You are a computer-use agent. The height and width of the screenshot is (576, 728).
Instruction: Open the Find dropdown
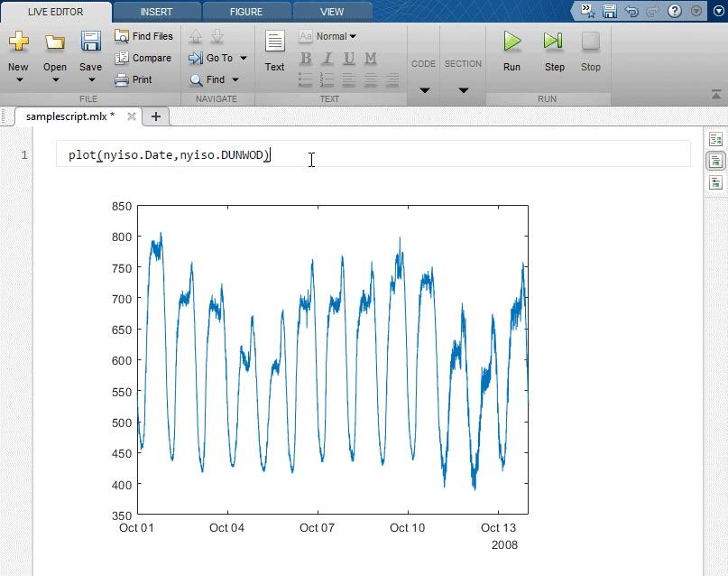point(235,79)
